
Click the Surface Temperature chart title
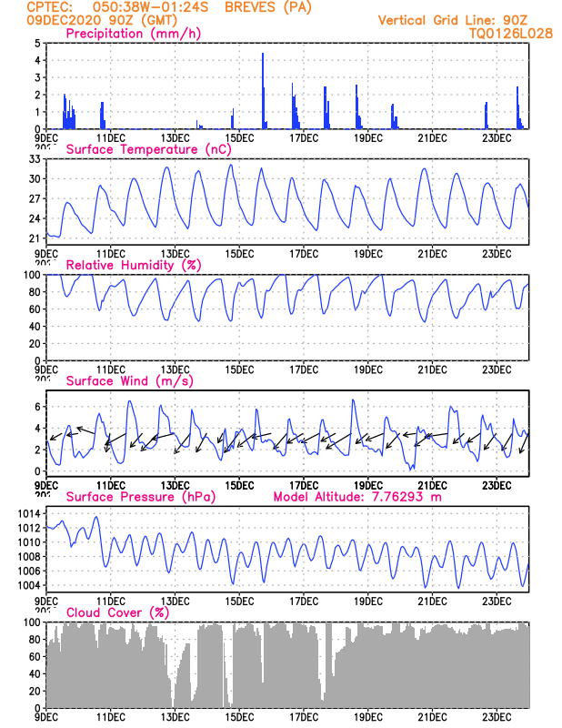[x=148, y=149]
